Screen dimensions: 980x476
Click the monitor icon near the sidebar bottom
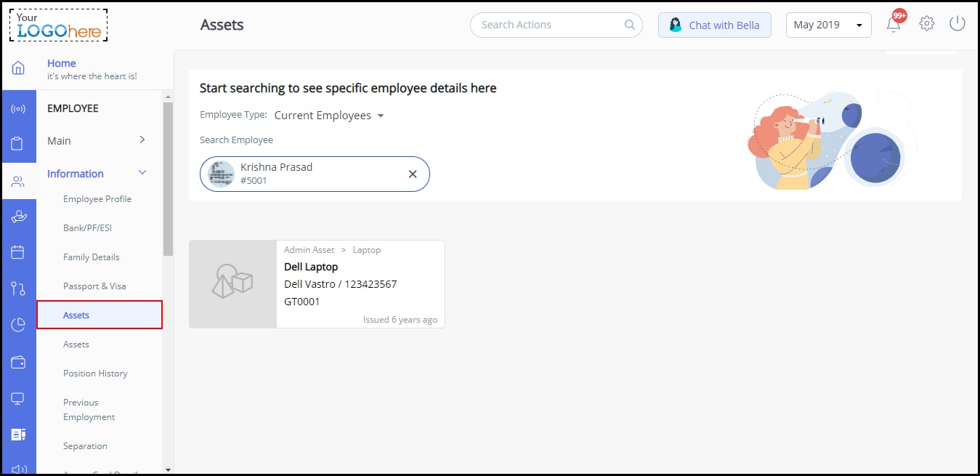[19, 398]
